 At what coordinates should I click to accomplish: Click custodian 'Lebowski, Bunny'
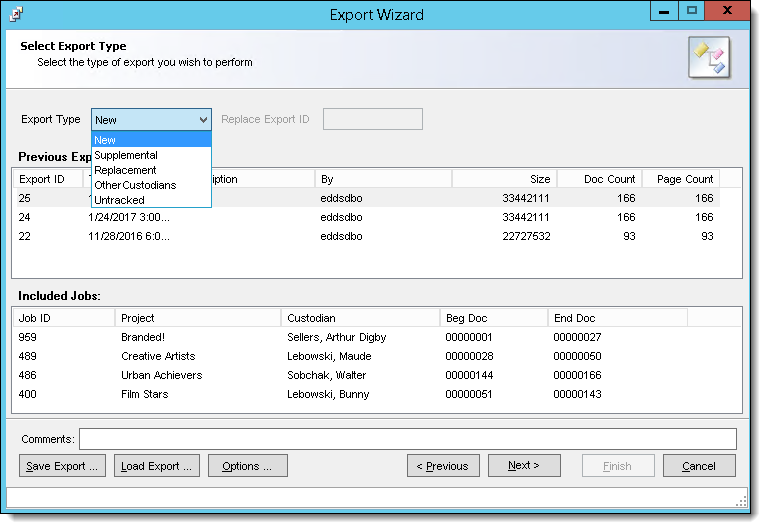328,394
